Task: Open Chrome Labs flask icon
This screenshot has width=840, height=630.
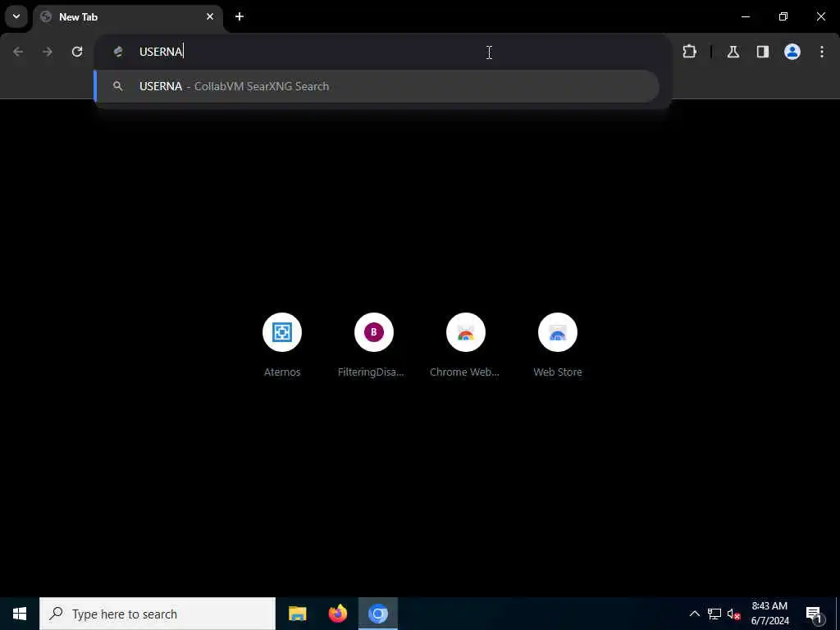Action: (733, 52)
